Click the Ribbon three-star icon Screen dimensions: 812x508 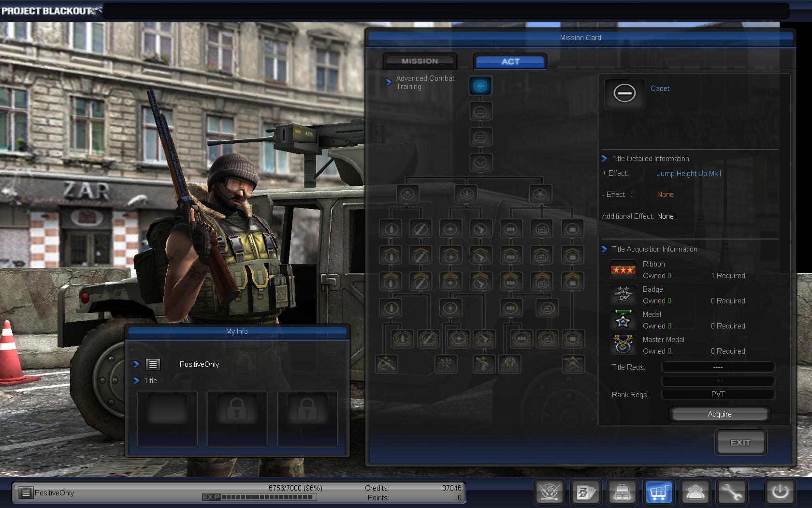point(623,269)
